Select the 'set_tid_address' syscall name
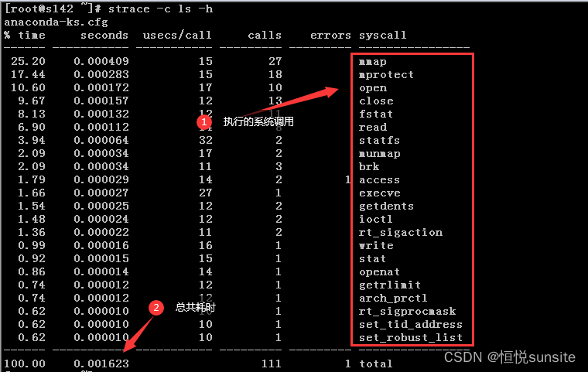Viewport: 588px width, 372px height. pyautogui.click(x=411, y=324)
